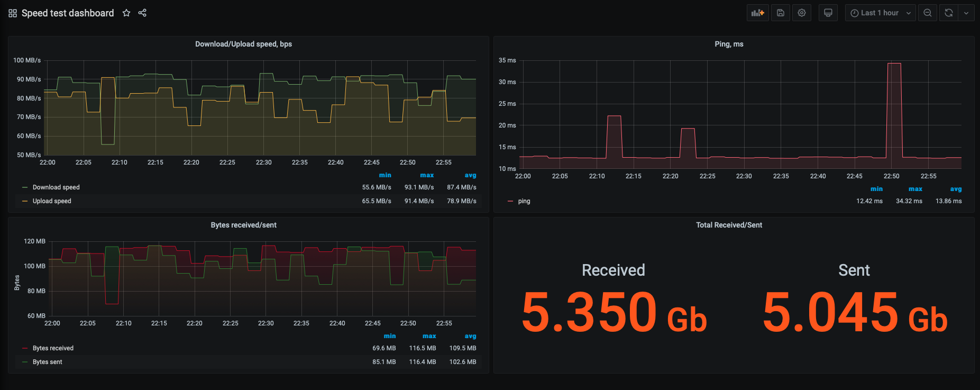This screenshot has height=390, width=980.
Task: Open the Download/Upload speed, bps panel menu
Action: tap(243, 44)
